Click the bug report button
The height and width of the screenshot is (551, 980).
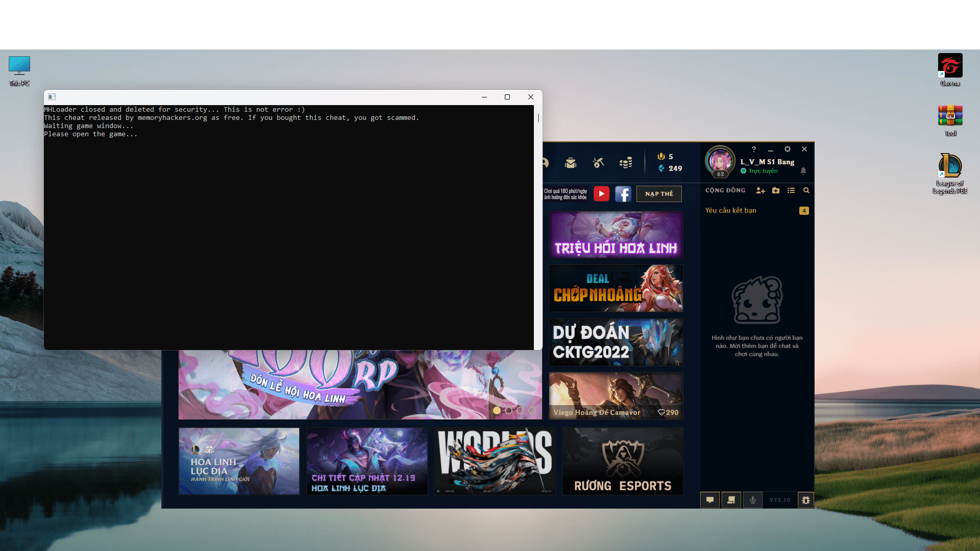click(x=806, y=500)
